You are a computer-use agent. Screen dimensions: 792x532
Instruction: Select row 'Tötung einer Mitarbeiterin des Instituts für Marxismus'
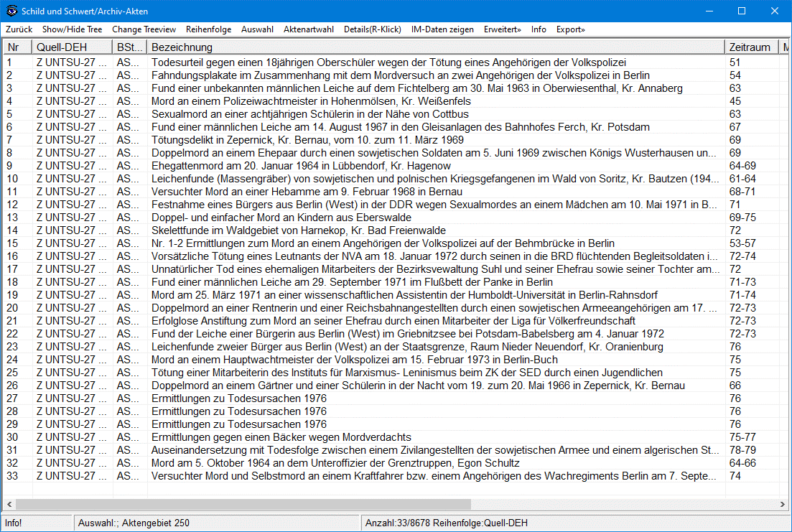point(395,373)
